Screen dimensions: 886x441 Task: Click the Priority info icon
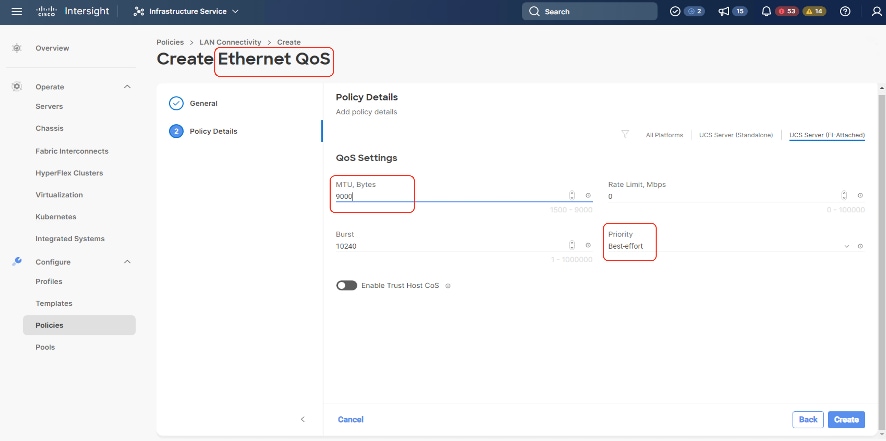click(x=860, y=246)
